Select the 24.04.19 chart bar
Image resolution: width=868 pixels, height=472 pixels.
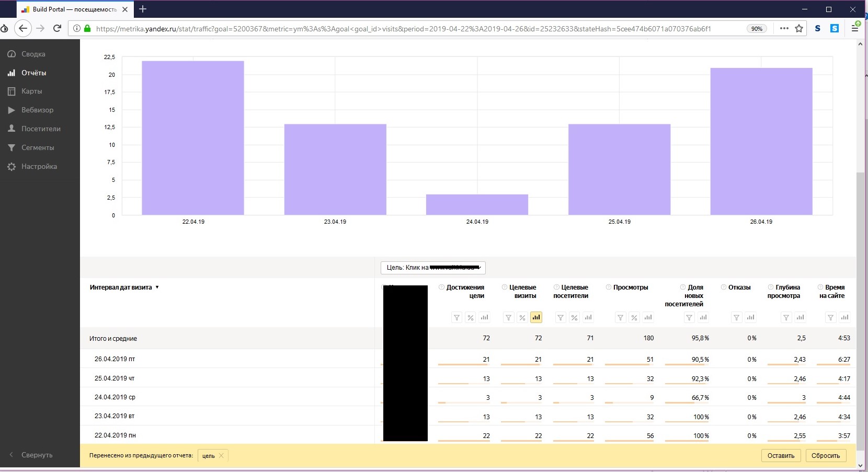[477, 204]
